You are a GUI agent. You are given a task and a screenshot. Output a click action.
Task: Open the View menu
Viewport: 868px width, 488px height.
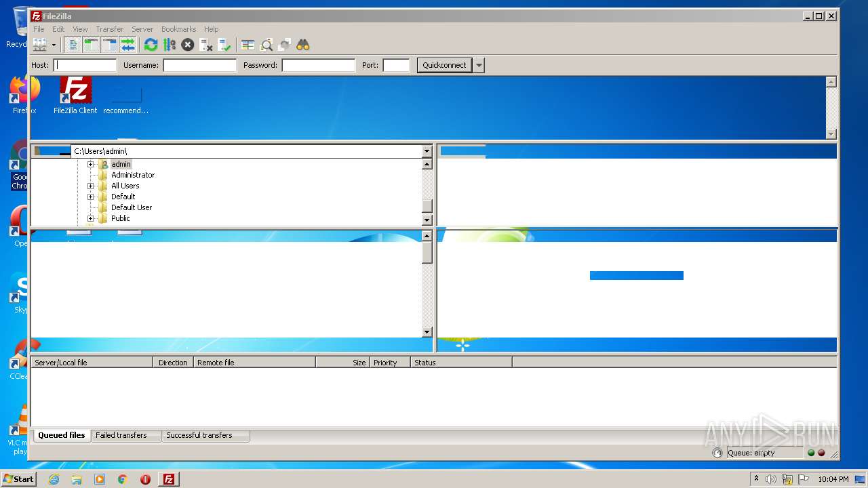tap(80, 29)
